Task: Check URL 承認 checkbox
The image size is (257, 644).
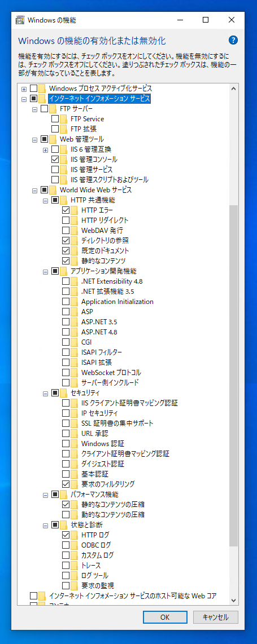Action: pos(66,433)
